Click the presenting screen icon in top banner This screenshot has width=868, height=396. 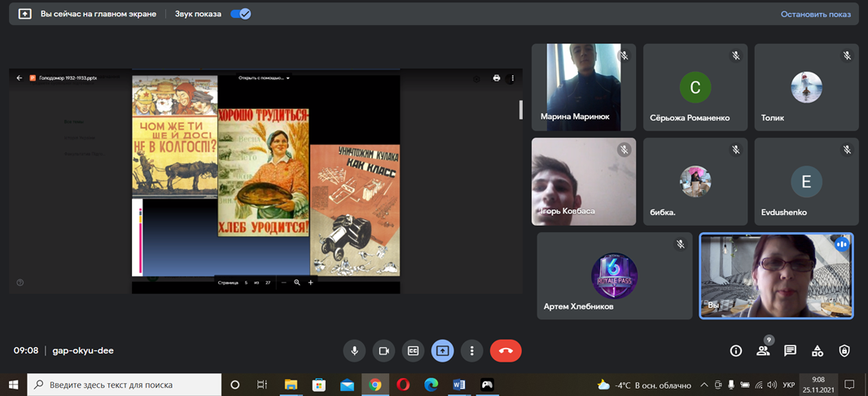pyautogui.click(x=25, y=15)
